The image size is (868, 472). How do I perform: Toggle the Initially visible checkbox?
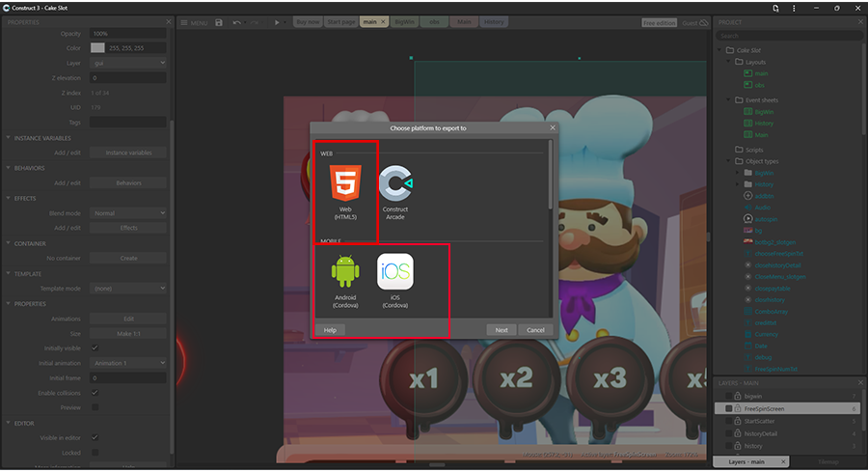pyautogui.click(x=95, y=347)
